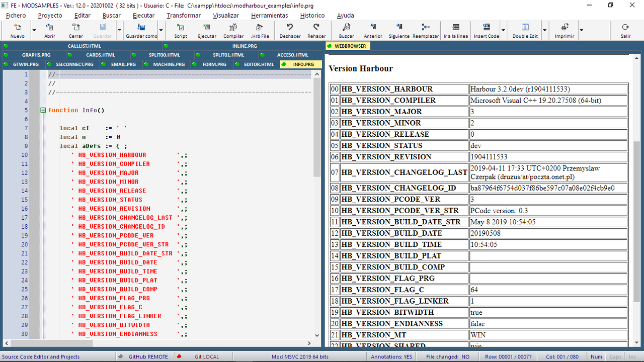Click the Cerrar toolbar icon
The width and height of the screenshot is (644, 362).
pos(76,30)
